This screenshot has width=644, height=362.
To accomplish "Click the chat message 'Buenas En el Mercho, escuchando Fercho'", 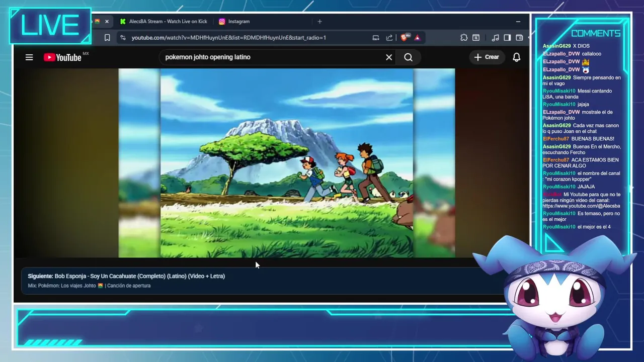I will tap(582, 150).
